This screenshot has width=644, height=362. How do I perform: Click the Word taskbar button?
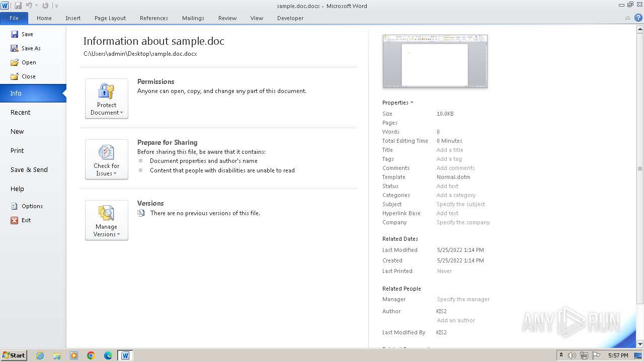click(125, 355)
